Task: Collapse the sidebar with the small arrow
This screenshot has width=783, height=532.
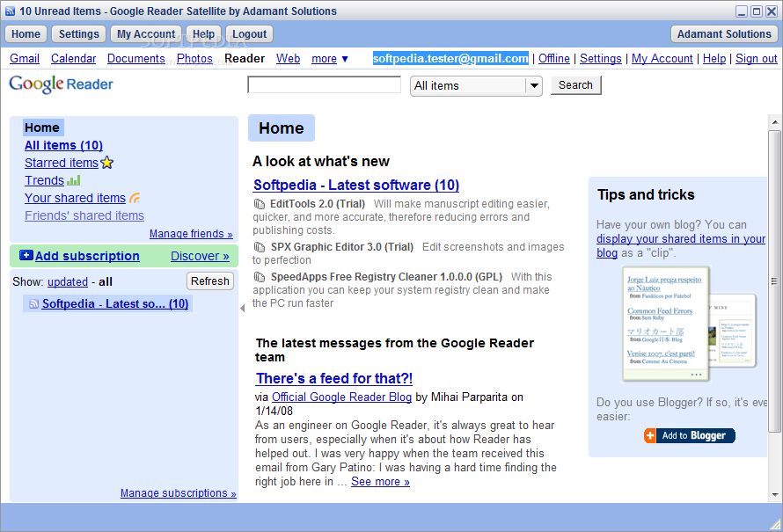Action: click(x=243, y=309)
